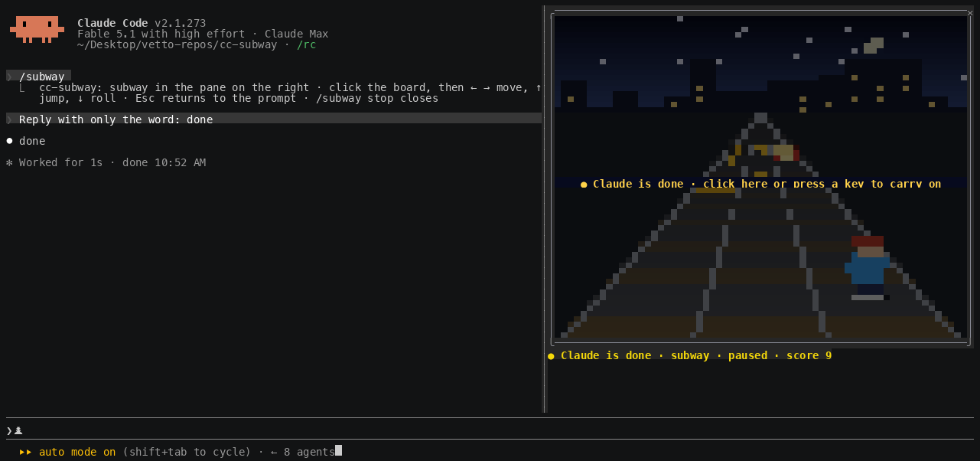Viewport: 980px width, 461px height.
Task: Click the 'Claude Code v2.1.273' title text
Action: click(x=142, y=23)
